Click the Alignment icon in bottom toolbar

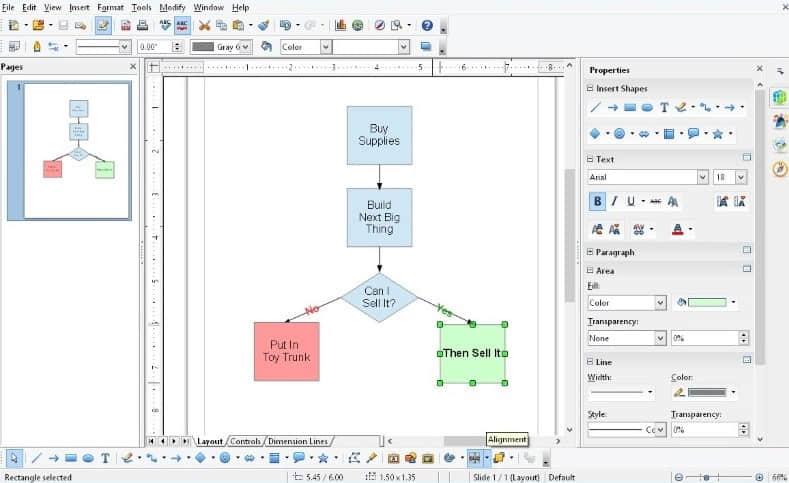pyautogui.click(x=474, y=458)
